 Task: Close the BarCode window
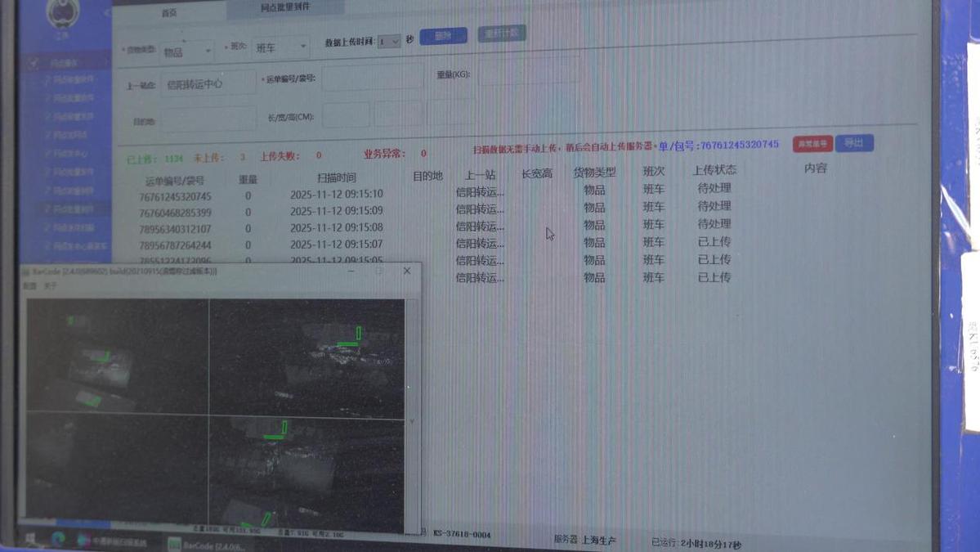(x=406, y=272)
